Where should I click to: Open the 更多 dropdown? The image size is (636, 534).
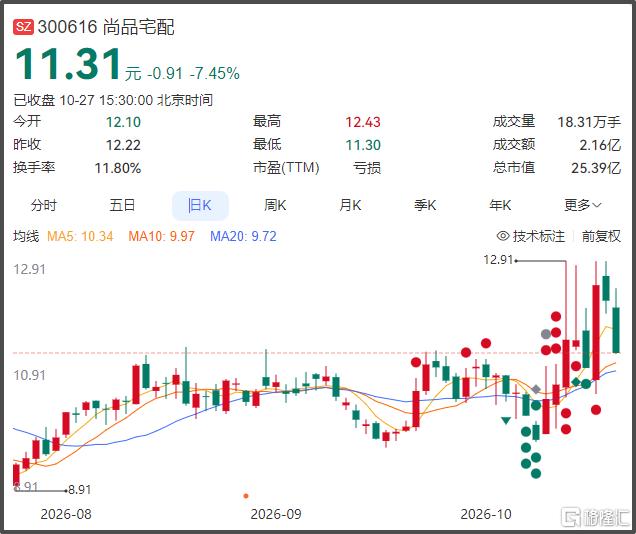[582, 205]
